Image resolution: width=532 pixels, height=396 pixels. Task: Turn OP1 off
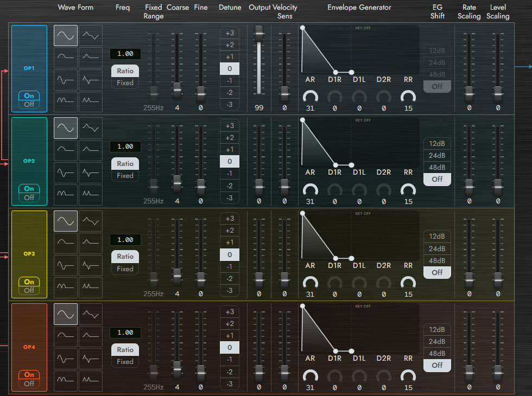click(29, 104)
